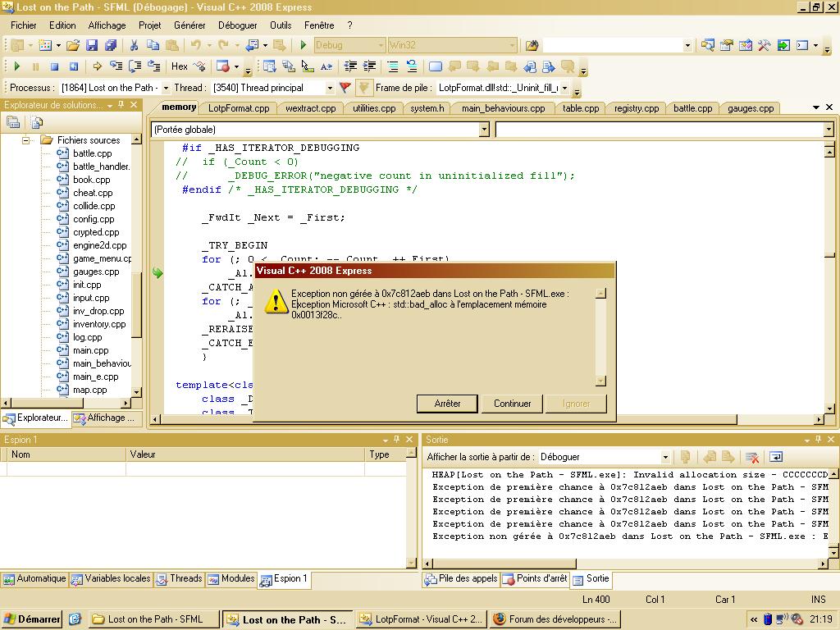Open the Outils menu

tap(281, 25)
